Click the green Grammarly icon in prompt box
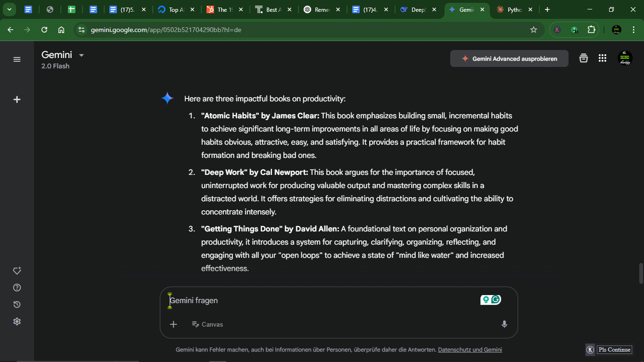This screenshot has width=644, height=362. pyautogui.click(x=495, y=299)
